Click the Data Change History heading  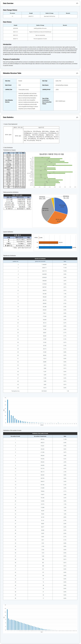point(10,10)
